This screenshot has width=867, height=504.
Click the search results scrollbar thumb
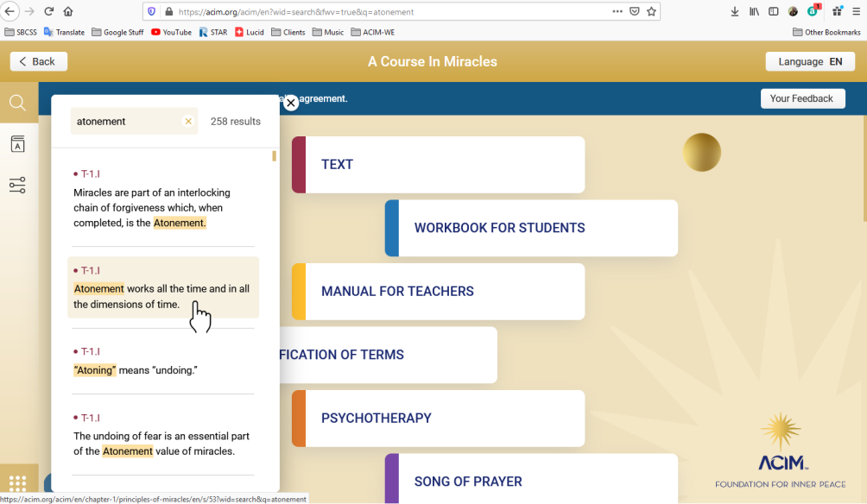[x=274, y=156]
